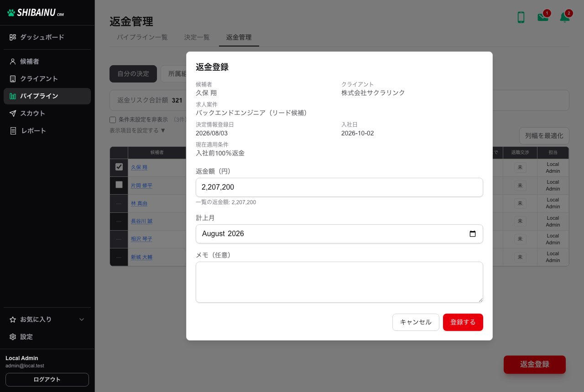The image size is (584, 392).
Task: Click the 設定 gear icon
Action: point(13,337)
